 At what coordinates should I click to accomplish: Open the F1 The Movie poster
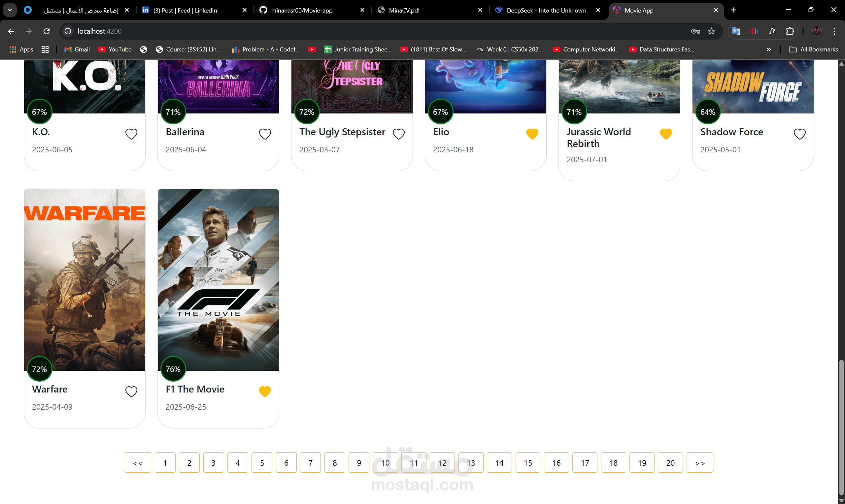coord(218,280)
